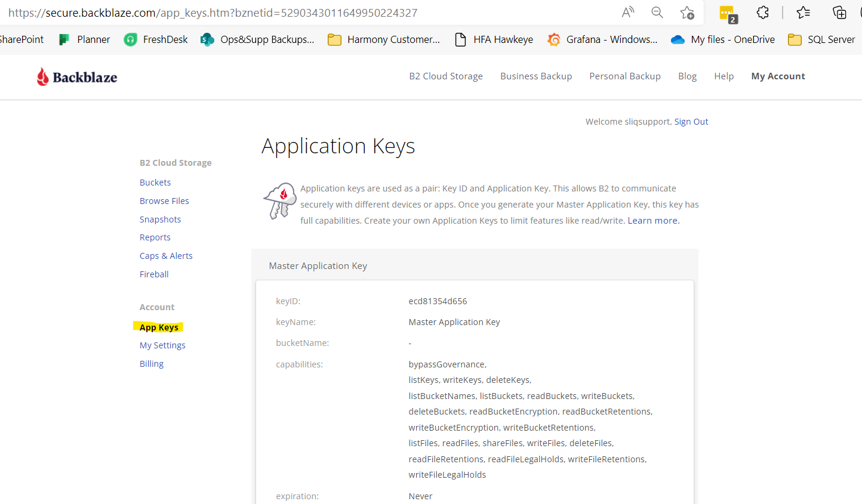Open the browser Extensions puzzle icon
Viewport: 862px width, 504px height.
pos(763,12)
